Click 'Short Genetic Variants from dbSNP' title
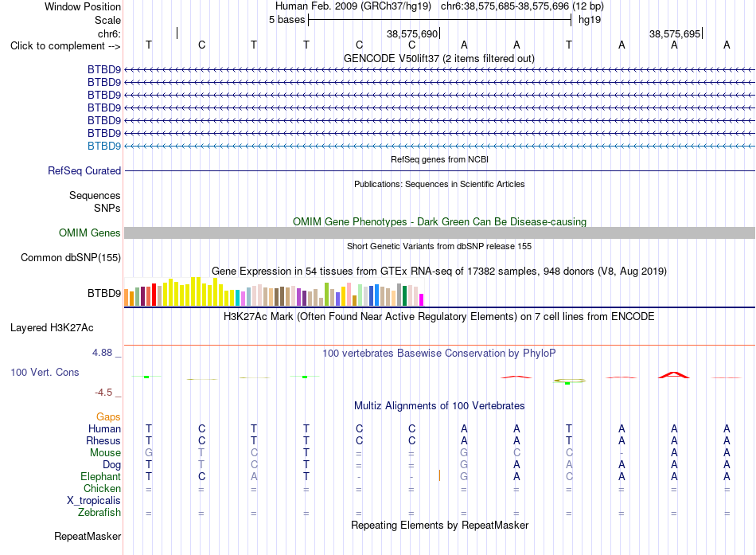The image size is (756, 555). click(x=439, y=246)
